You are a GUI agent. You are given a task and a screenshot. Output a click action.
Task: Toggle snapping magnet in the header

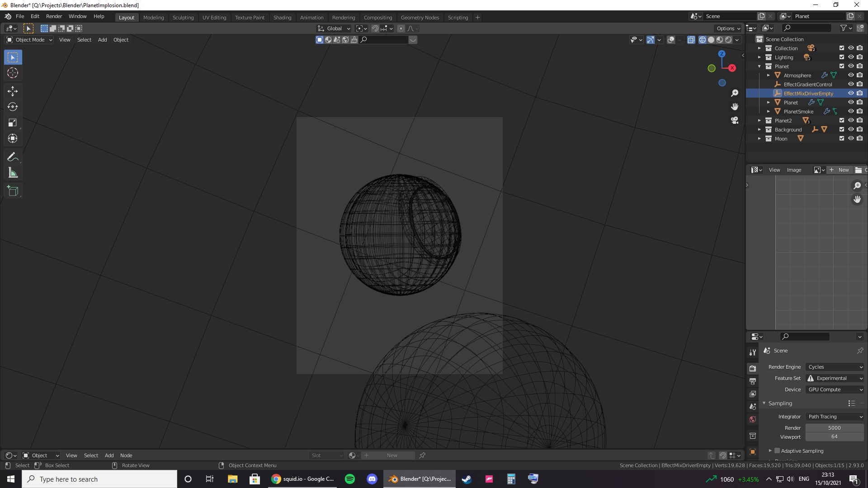375,28
